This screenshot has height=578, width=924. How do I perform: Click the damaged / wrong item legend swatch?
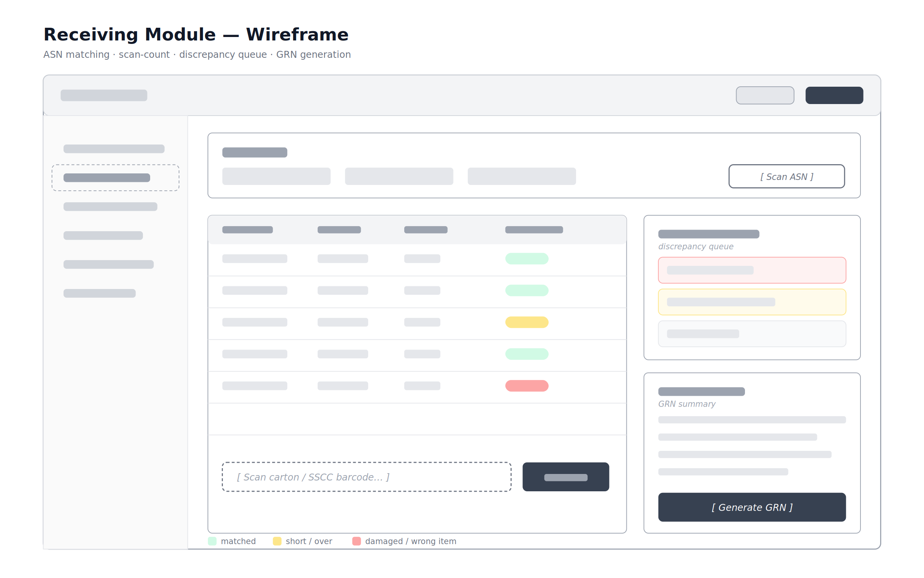pyautogui.click(x=357, y=541)
